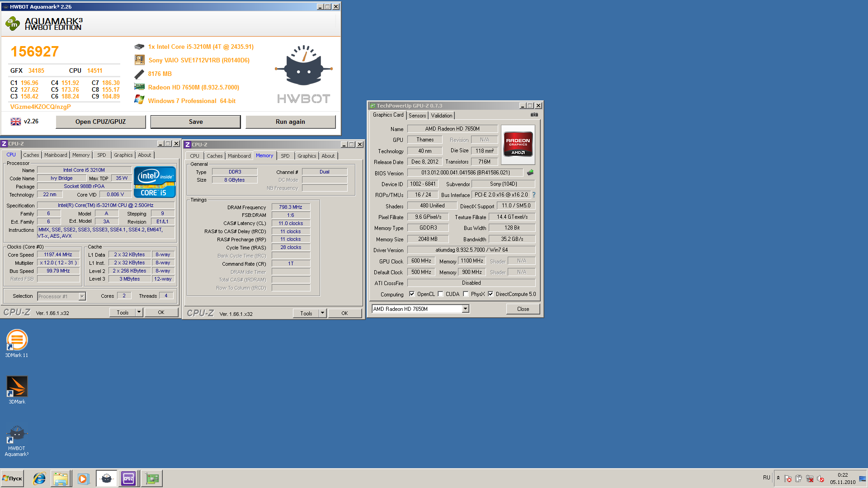Expand Tools dropdown arrow in left CPU-Z
This screenshot has width=868, height=488.
(x=139, y=312)
